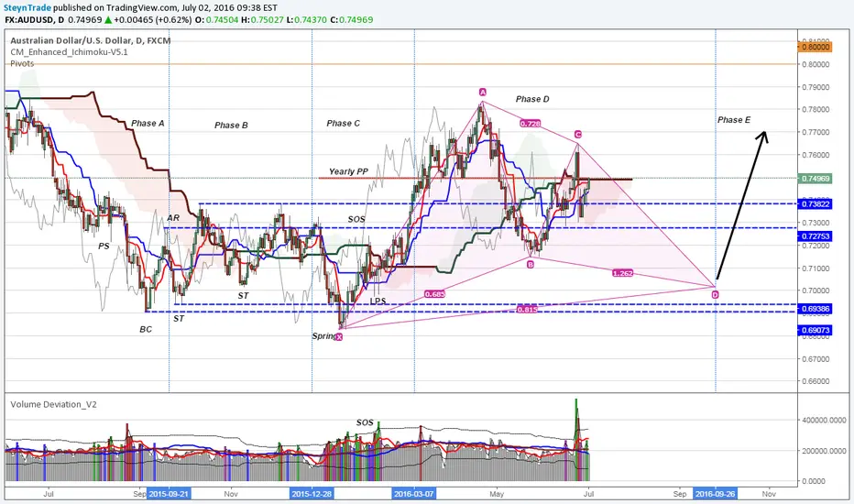Select the Pivots indicator label

pos(22,63)
